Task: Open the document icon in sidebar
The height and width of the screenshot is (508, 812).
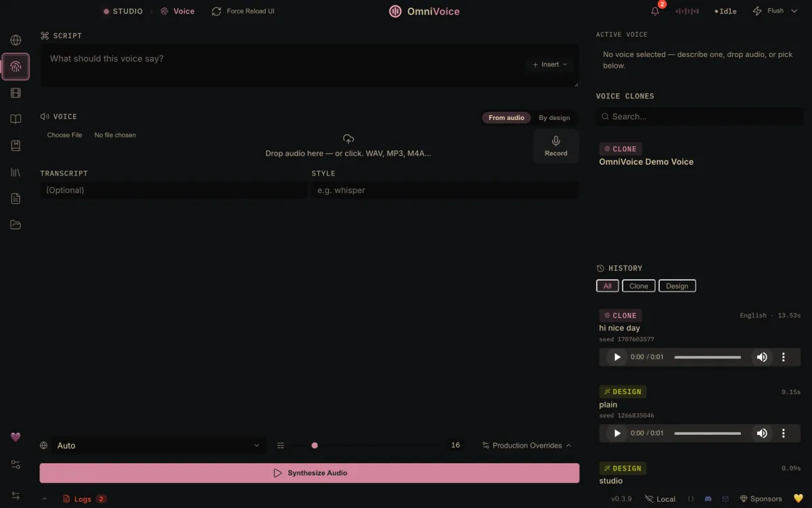Action: [16, 198]
